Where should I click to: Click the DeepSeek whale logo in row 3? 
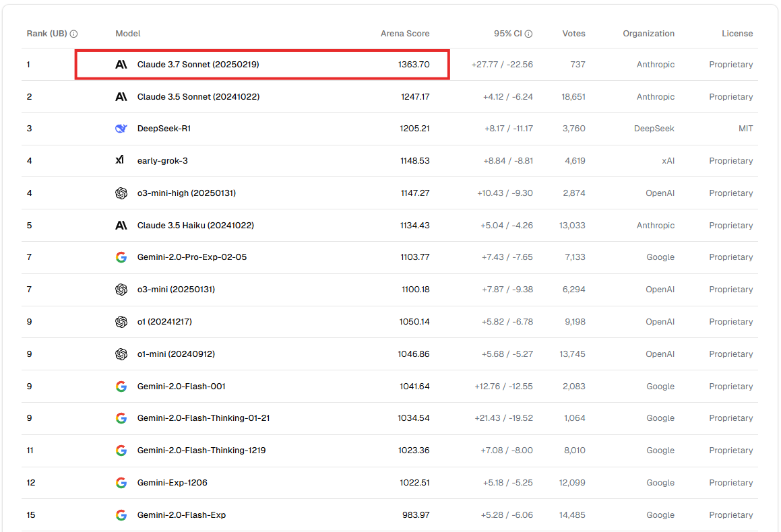click(x=121, y=129)
